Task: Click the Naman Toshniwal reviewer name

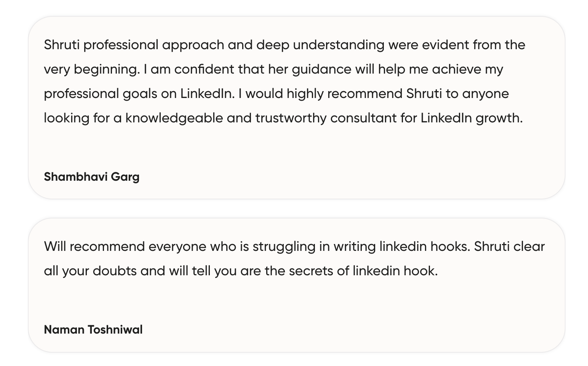Action: click(93, 329)
